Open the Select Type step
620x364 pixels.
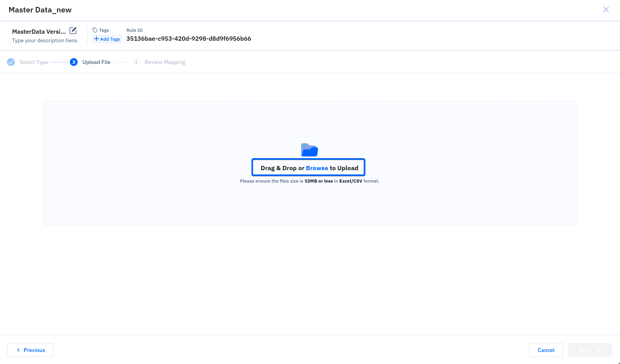pos(34,62)
